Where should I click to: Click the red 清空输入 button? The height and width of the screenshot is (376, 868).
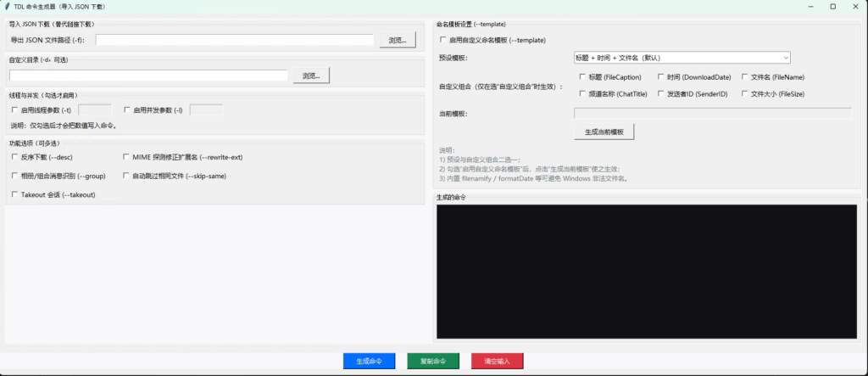498,361
